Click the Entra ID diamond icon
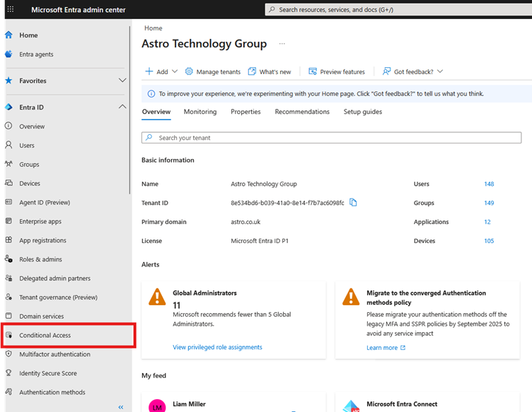 pos(8,107)
